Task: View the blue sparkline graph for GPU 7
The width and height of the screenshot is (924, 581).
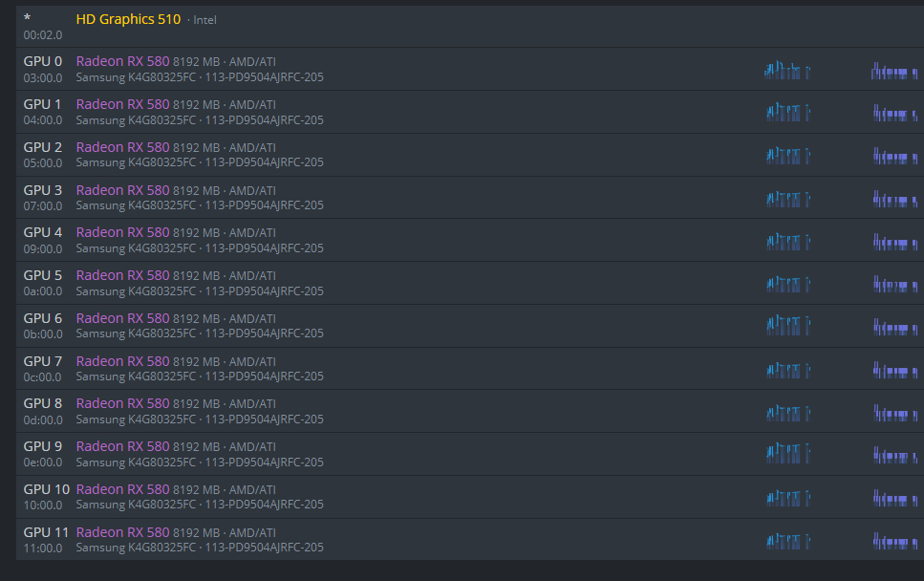Action: pos(787,370)
